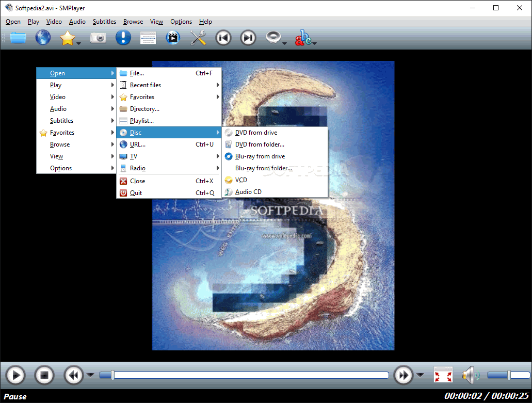Choose File... in the Open submenu
Image resolution: width=532 pixels, height=403 pixels.
[x=169, y=73]
